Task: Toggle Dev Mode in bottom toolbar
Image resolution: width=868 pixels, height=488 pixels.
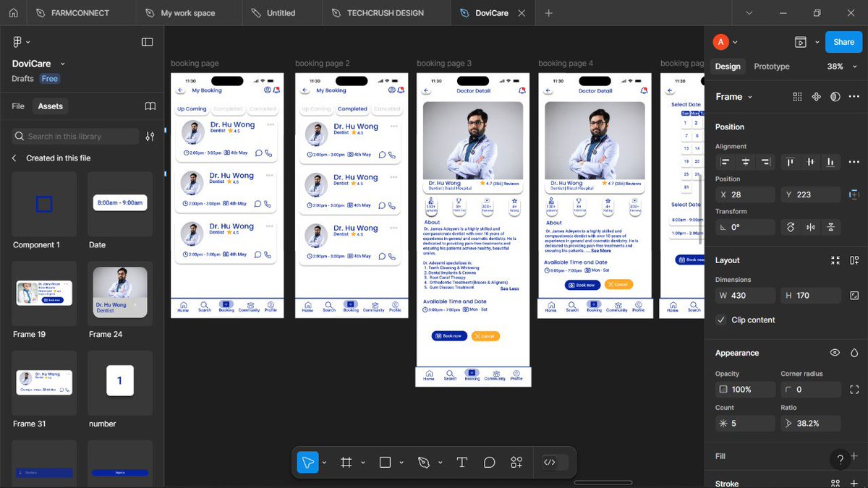Action: [555, 462]
